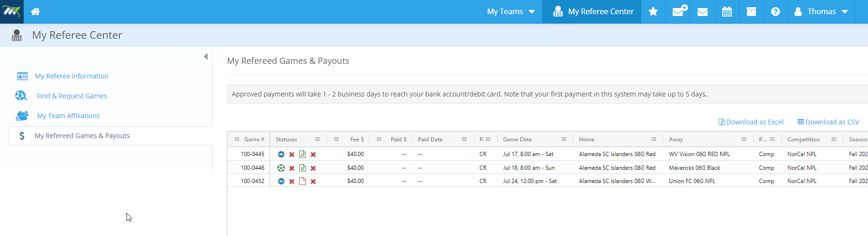Click the Jul 17, 8:00 am - Sat cell

(528, 154)
